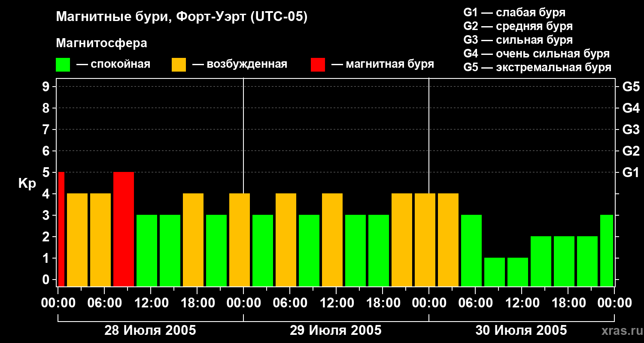Click the final narrow green Kp 3 bar on 30 Июля

[607, 250]
